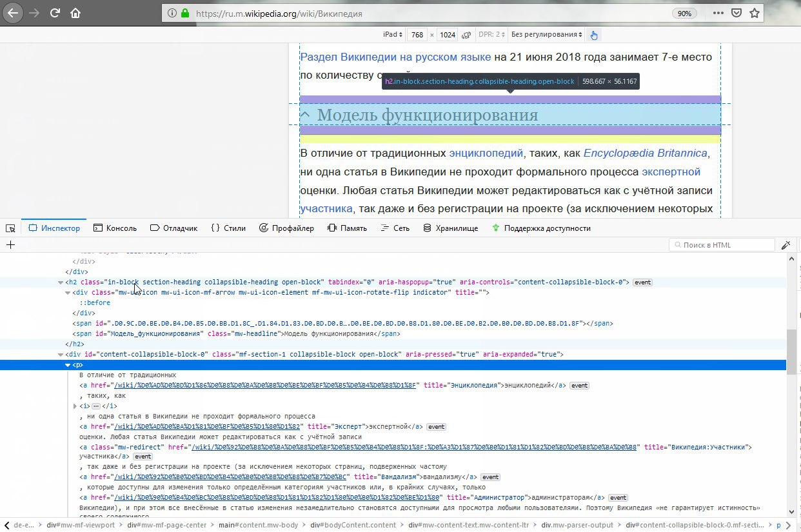Viewport: 801px width, 532px height.
Task: Go back to the previous page
Action: [x=14, y=13]
